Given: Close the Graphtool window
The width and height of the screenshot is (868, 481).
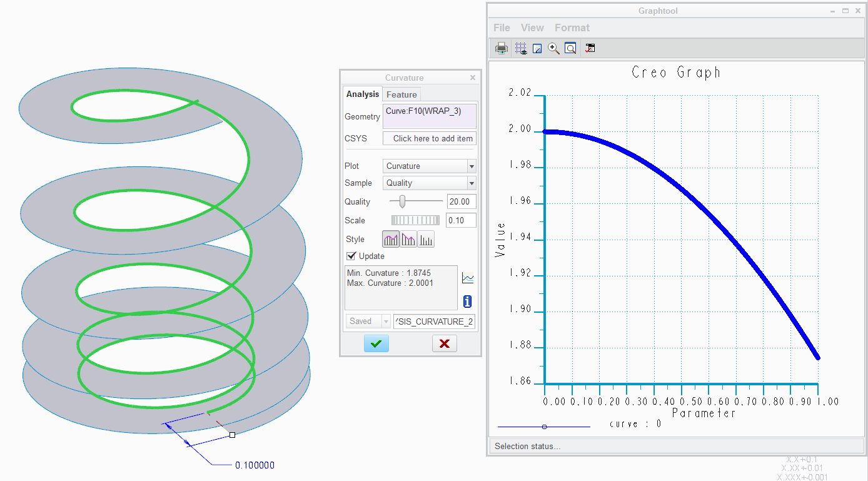Looking at the screenshot, I should click(x=857, y=11).
